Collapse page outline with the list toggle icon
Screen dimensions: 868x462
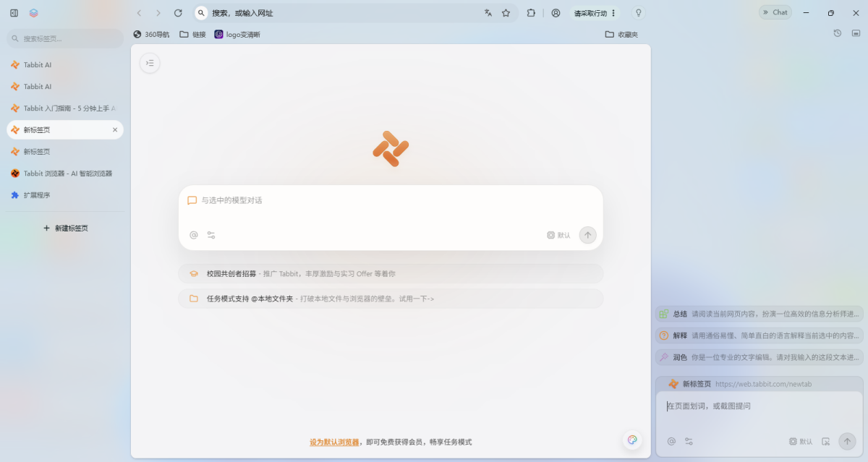click(x=150, y=63)
